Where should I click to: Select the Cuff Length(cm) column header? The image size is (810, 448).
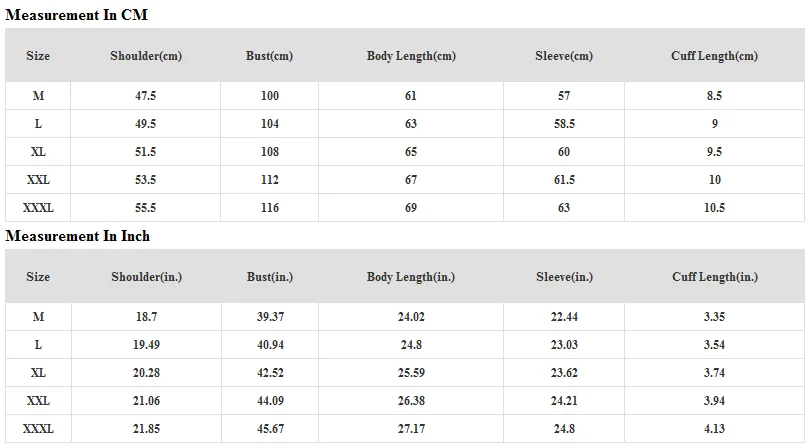click(714, 56)
